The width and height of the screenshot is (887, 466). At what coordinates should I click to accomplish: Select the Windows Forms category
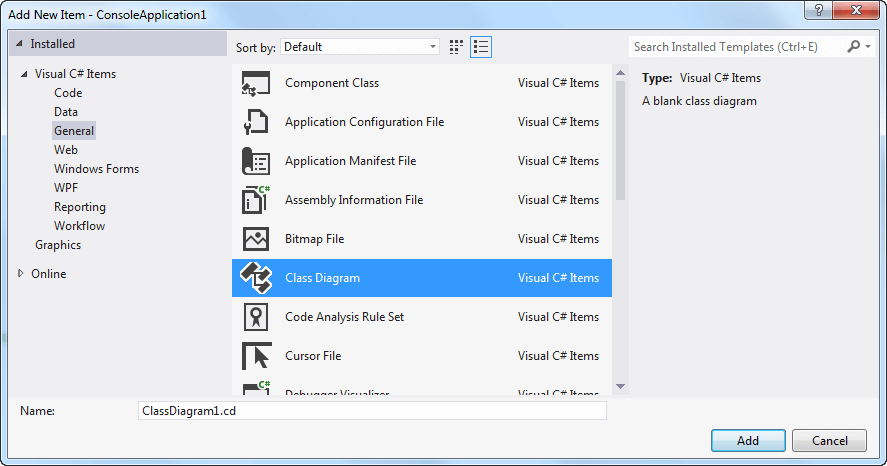click(96, 169)
